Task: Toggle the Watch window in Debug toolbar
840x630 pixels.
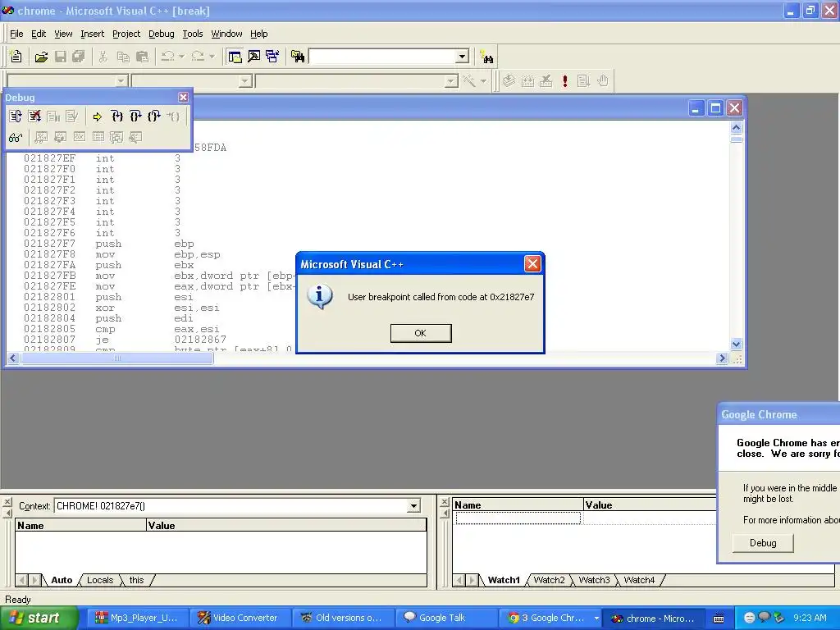Action: [x=41, y=138]
